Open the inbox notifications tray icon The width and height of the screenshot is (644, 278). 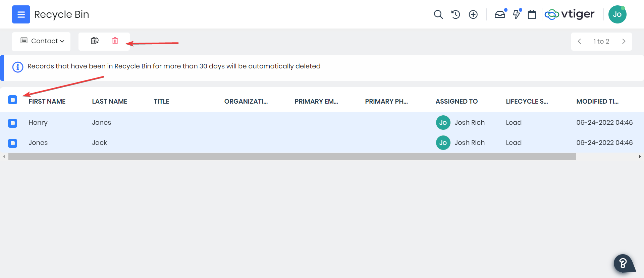(x=500, y=14)
